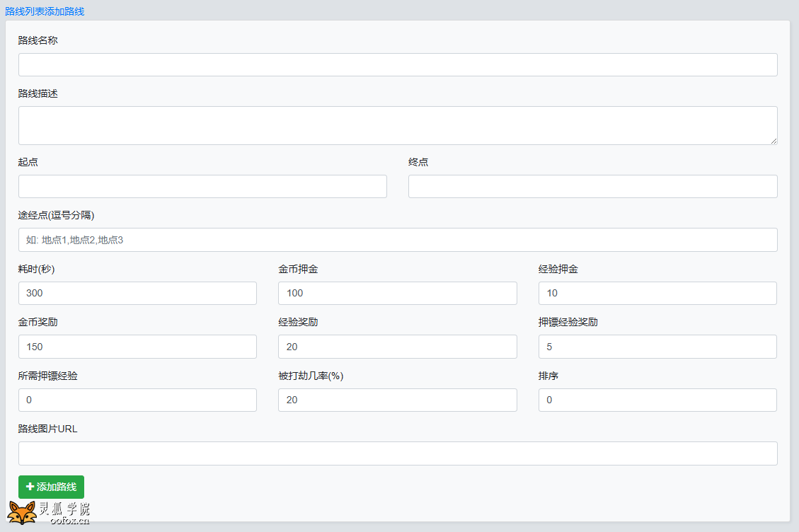Image resolution: width=799 pixels, height=532 pixels.
Task: Click inside the 路线描述 textarea
Action: (x=398, y=125)
